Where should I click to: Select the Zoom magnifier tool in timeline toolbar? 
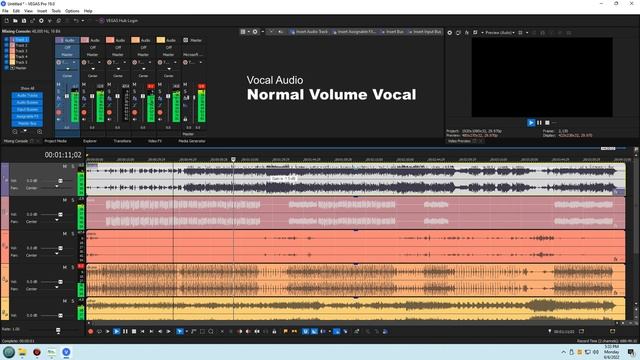211,331
